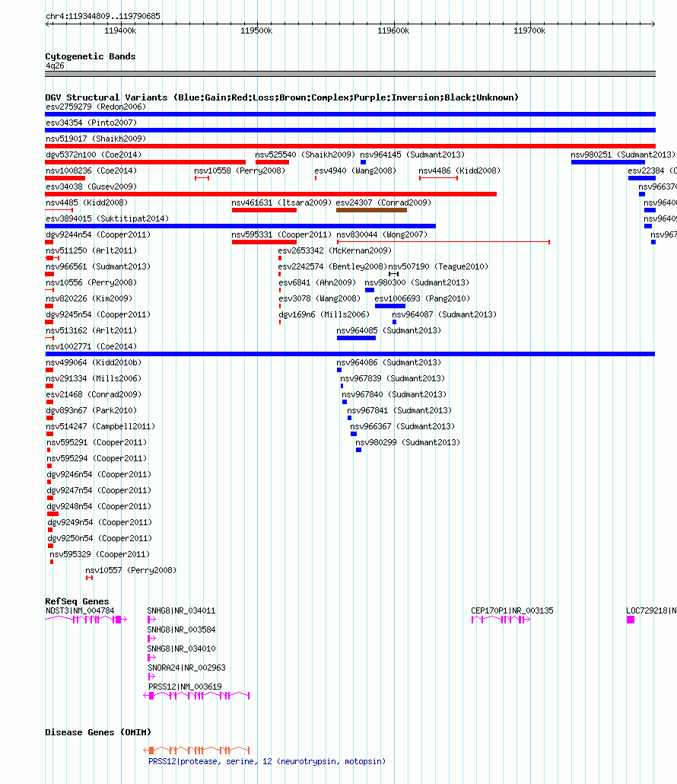Select nsv4485 (Kidd2008) variant label
Viewport: 677px width, 784px height.
[87, 202]
